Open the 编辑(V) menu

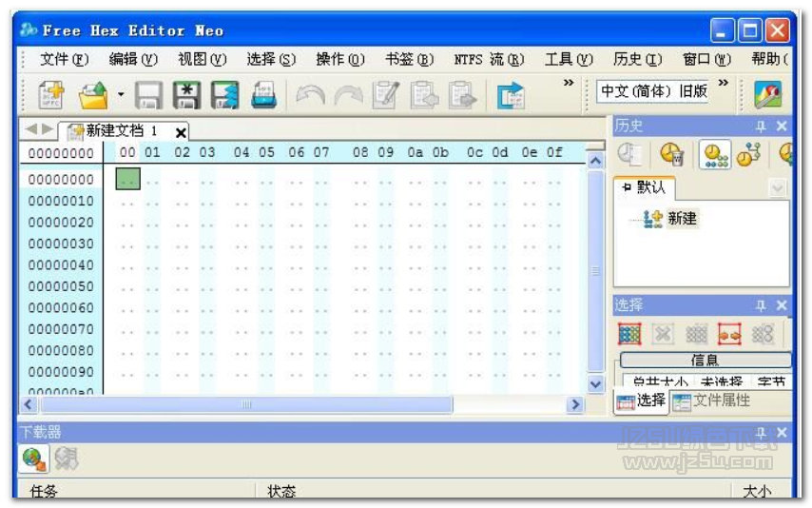coord(133,60)
